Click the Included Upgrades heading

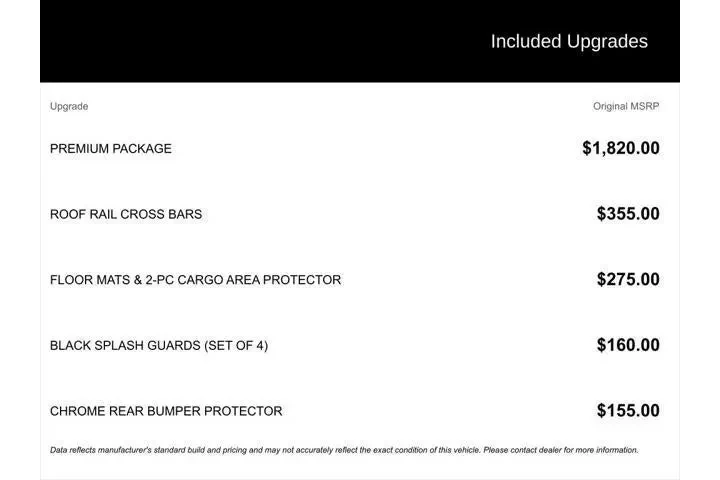tap(568, 42)
